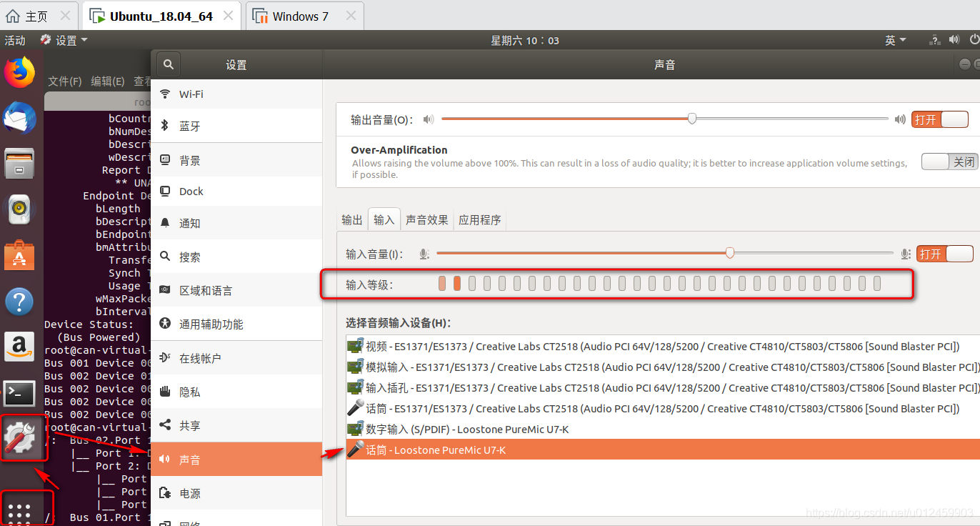Open Ubuntu Software from the dock

(x=19, y=255)
